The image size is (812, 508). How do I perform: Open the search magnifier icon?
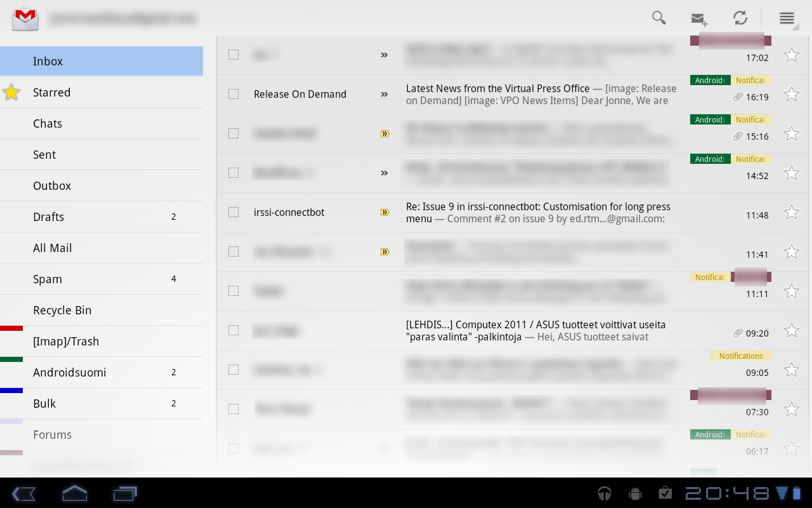click(659, 18)
